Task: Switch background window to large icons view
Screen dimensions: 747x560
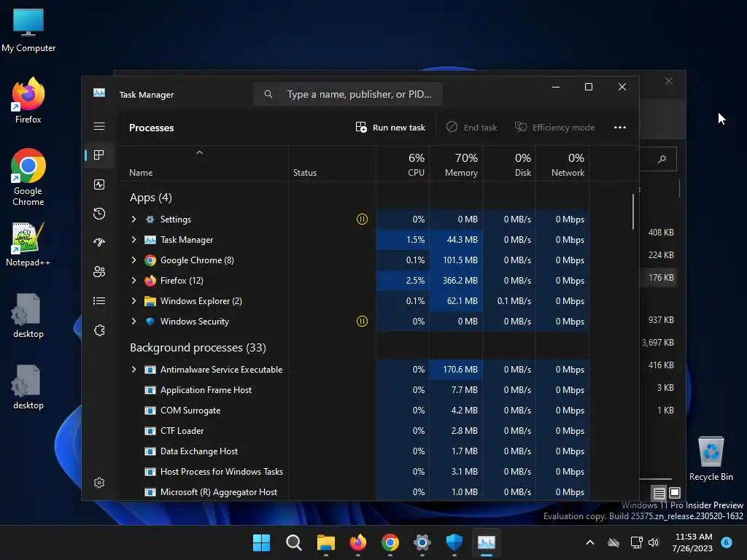Action: tap(675, 493)
